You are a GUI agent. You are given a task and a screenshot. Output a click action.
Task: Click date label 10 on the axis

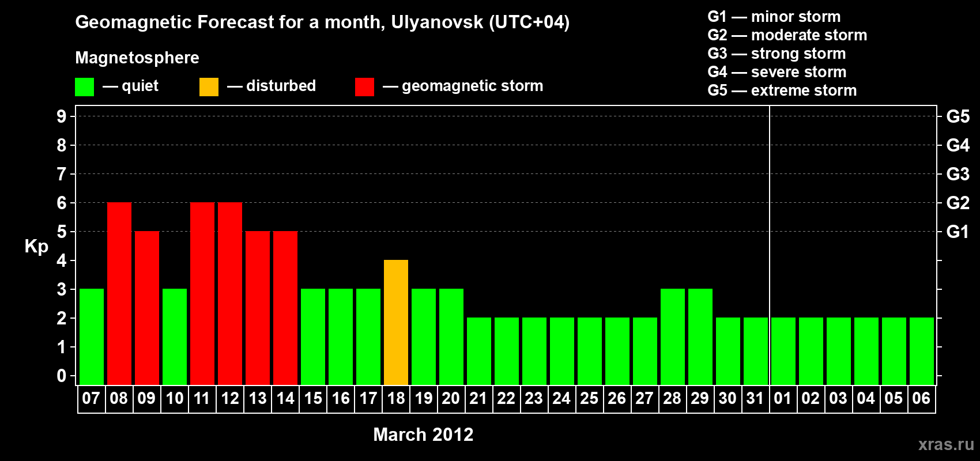pos(175,399)
